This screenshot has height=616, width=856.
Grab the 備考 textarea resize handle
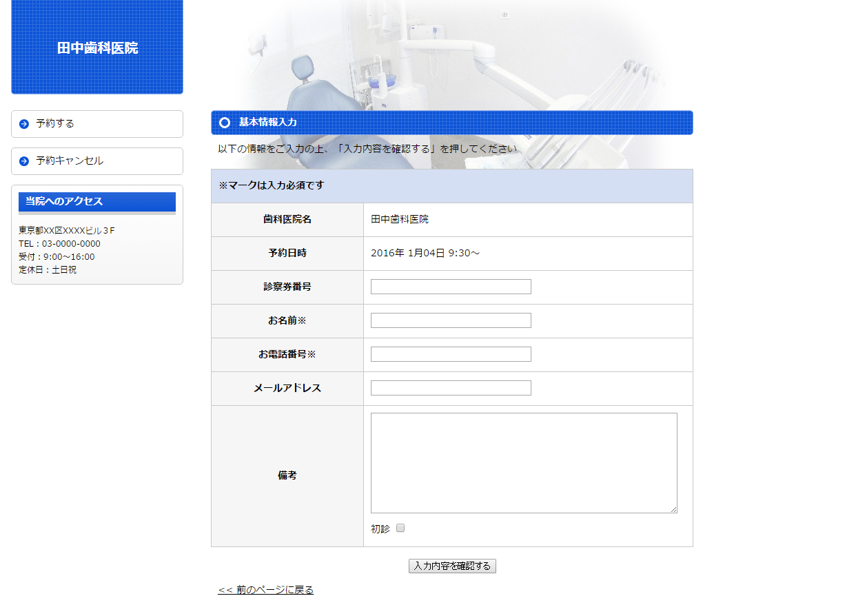click(x=673, y=509)
